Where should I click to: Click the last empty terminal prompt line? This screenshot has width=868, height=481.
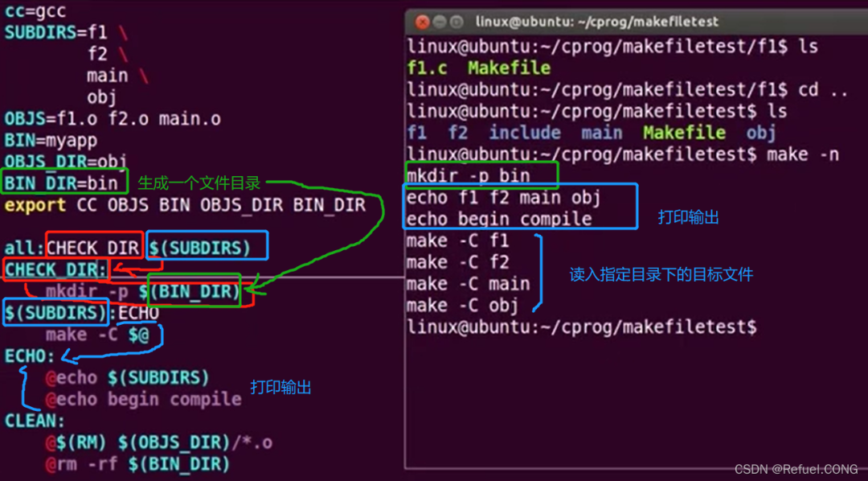581,327
